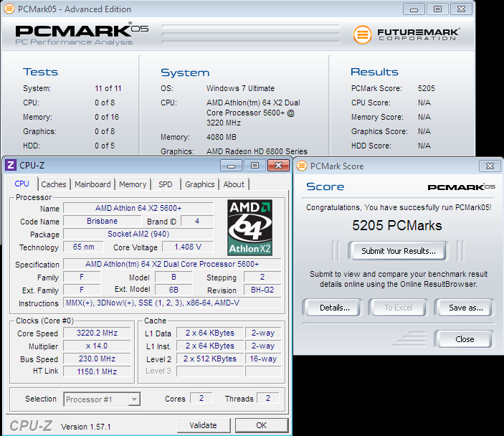Viewport: 504px width, 436px height.
Task: Click the Bus Speed value 230.0 MHz
Action: click(x=97, y=359)
